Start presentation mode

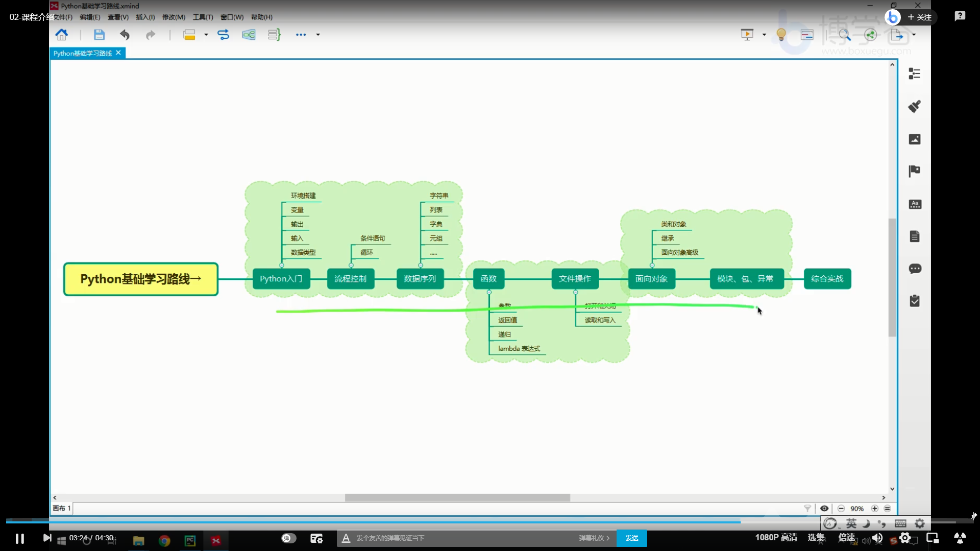(x=747, y=35)
